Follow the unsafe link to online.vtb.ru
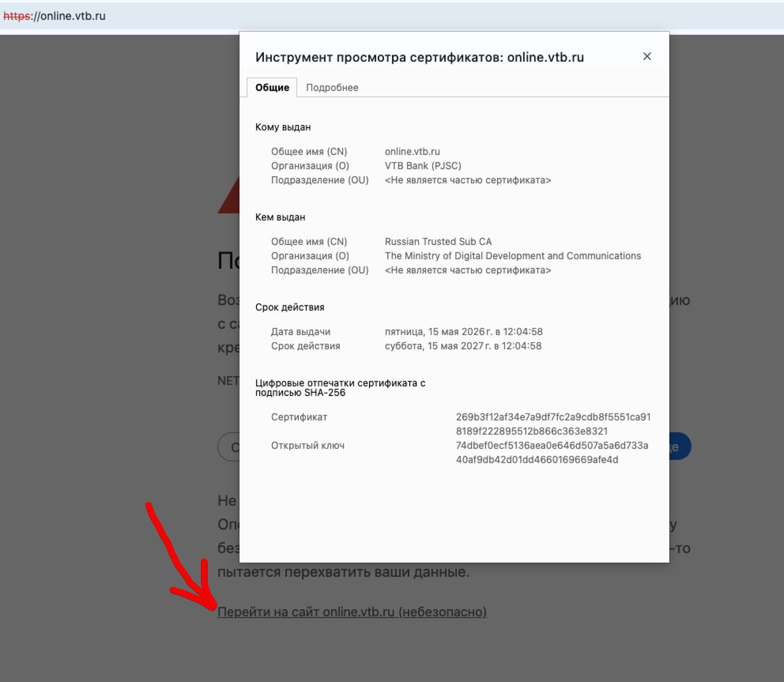Screen dimensions: 784x682 [352, 612]
